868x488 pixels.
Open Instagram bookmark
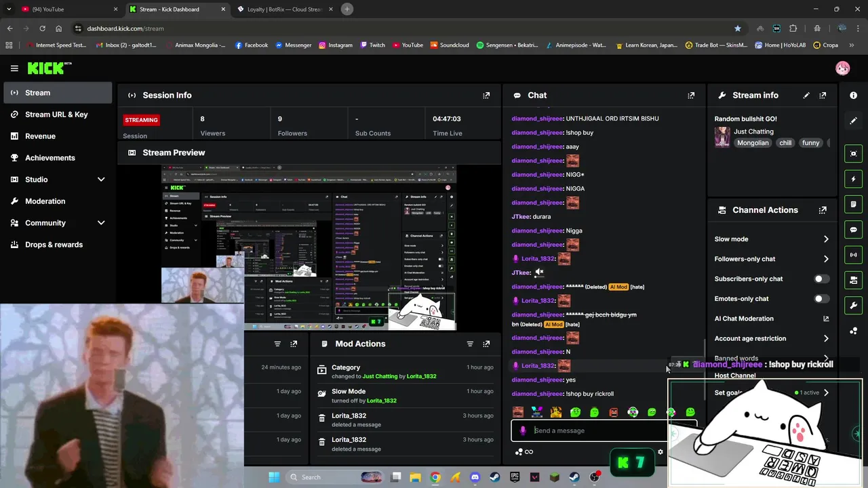click(335, 45)
